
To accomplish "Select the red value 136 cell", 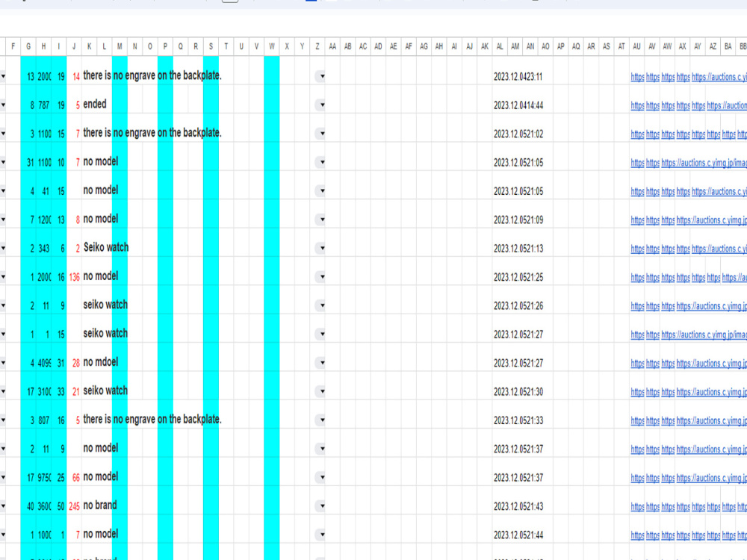I will click(x=74, y=277).
